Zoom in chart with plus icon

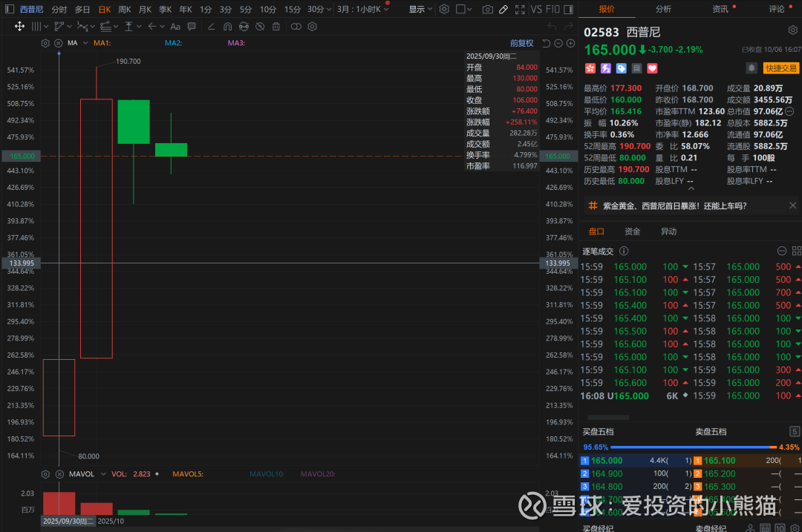(571, 44)
